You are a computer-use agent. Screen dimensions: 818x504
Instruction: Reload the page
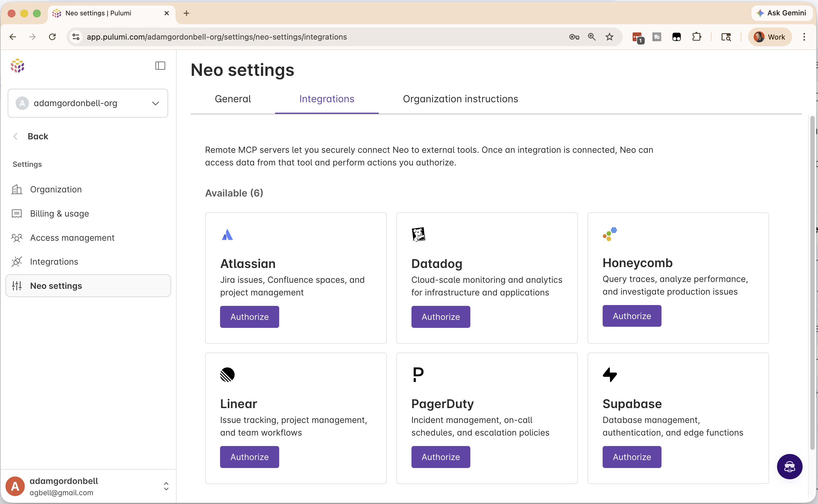[x=52, y=37]
